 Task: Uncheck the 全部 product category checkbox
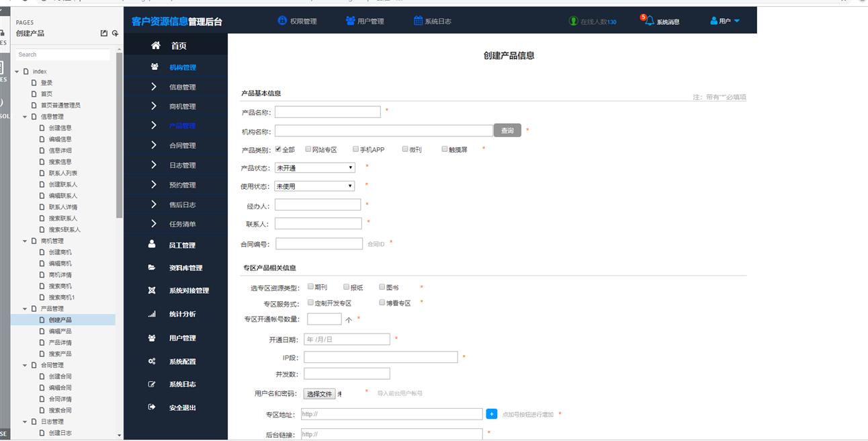(x=278, y=149)
